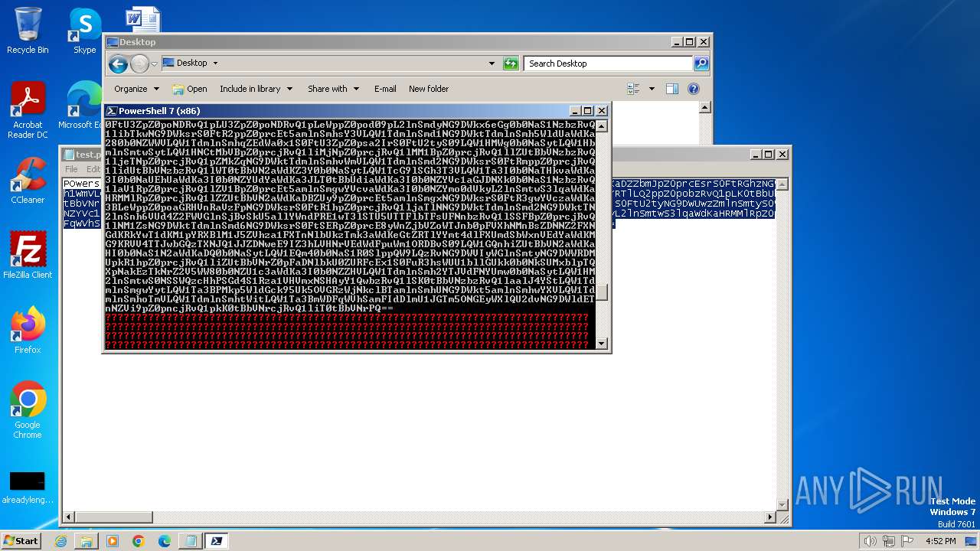Click the E-mail toolbar button
This screenshot has width=980, height=551.
coord(385,89)
